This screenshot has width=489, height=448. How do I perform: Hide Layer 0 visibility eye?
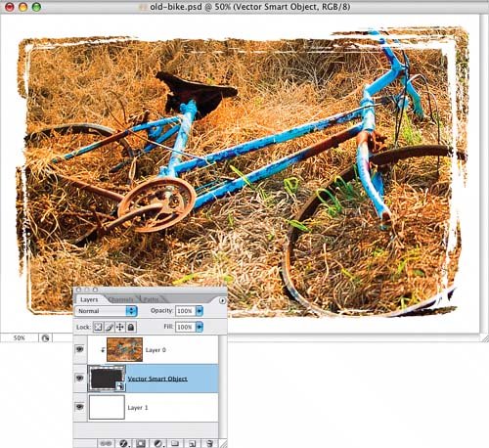pyautogui.click(x=80, y=349)
